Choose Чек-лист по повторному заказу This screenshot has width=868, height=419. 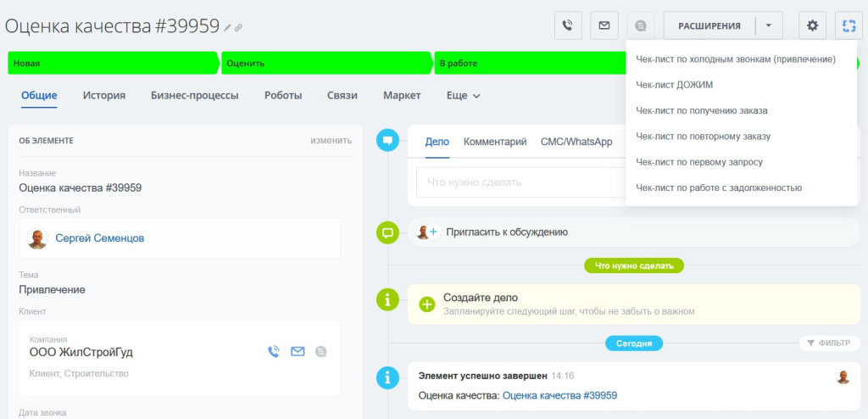click(703, 137)
